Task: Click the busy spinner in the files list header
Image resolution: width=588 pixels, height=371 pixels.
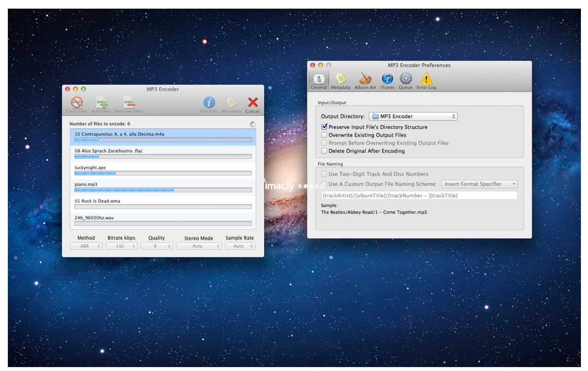Action: pos(252,124)
